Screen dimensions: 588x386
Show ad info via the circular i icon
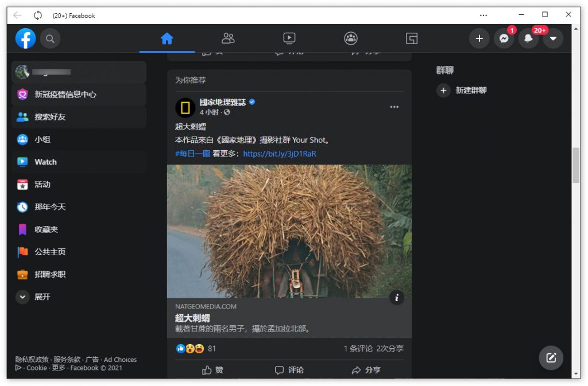pyautogui.click(x=397, y=298)
